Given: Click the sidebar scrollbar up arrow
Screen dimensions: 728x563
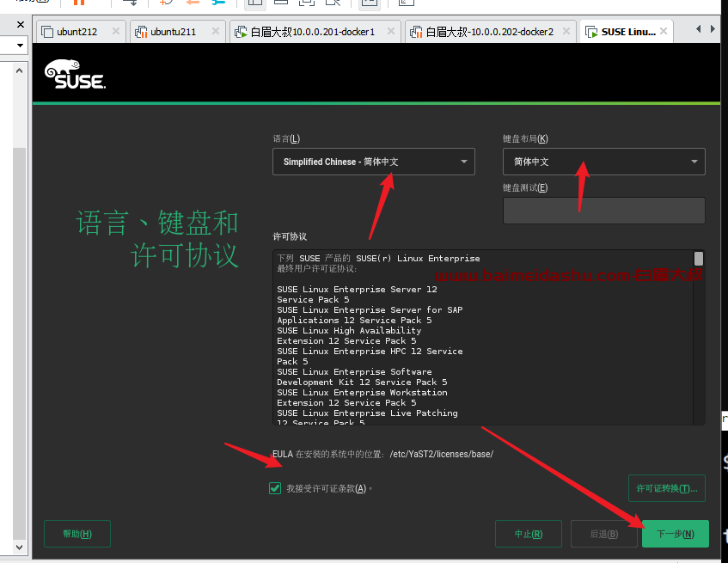Looking at the screenshot, I should point(19,71).
